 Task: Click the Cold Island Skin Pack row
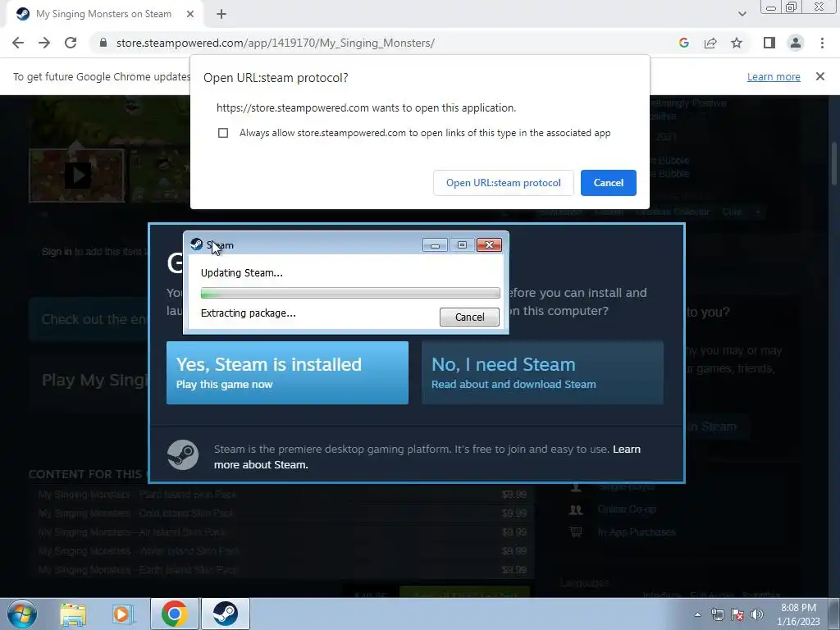(x=282, y=514)
